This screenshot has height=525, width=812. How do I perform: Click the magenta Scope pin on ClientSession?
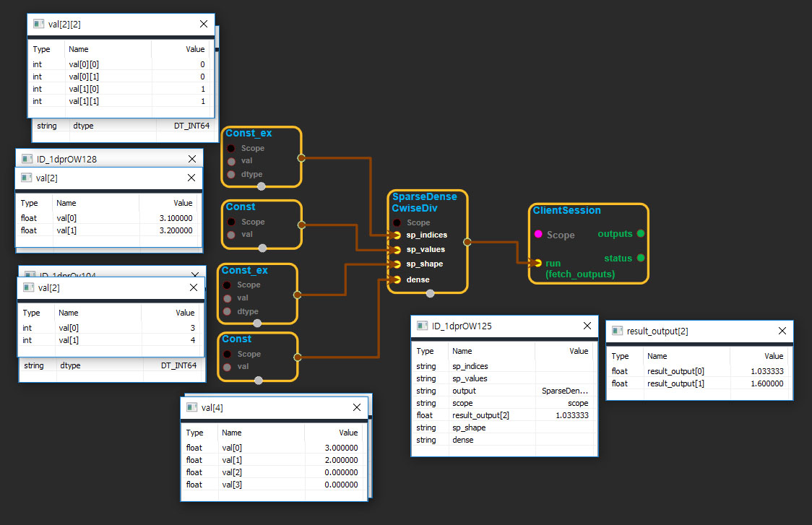[537, 235]
